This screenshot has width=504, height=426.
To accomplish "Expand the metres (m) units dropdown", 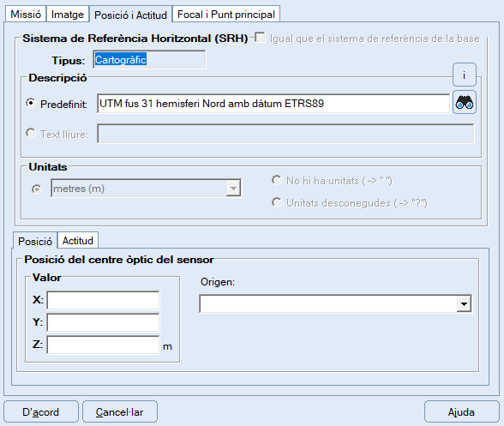I will click(233, 189).
